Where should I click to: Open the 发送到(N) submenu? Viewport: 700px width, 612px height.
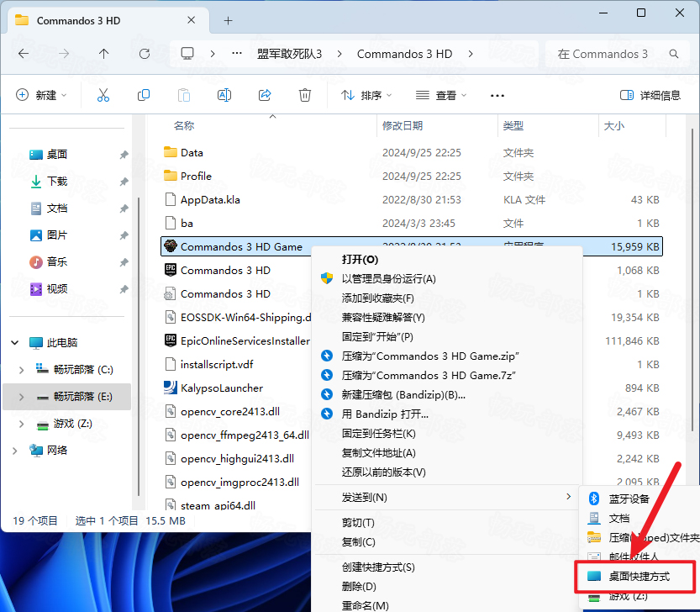(446, 497)
